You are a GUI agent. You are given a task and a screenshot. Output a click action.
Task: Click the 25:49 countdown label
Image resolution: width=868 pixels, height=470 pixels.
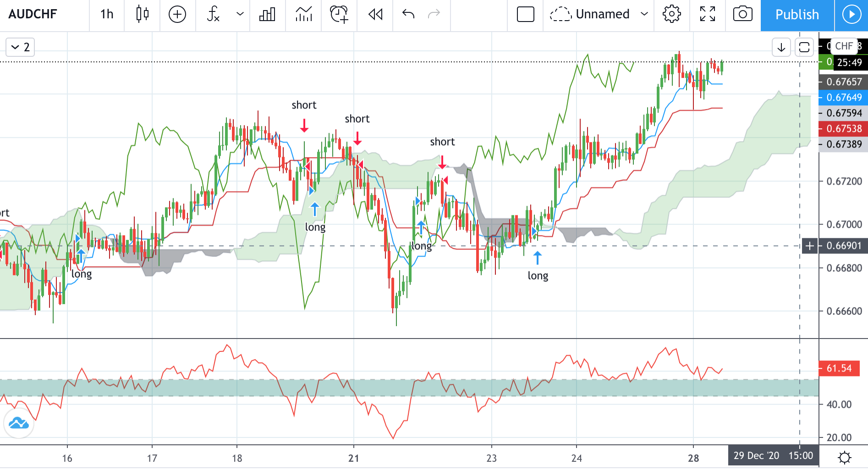point(849,63)
